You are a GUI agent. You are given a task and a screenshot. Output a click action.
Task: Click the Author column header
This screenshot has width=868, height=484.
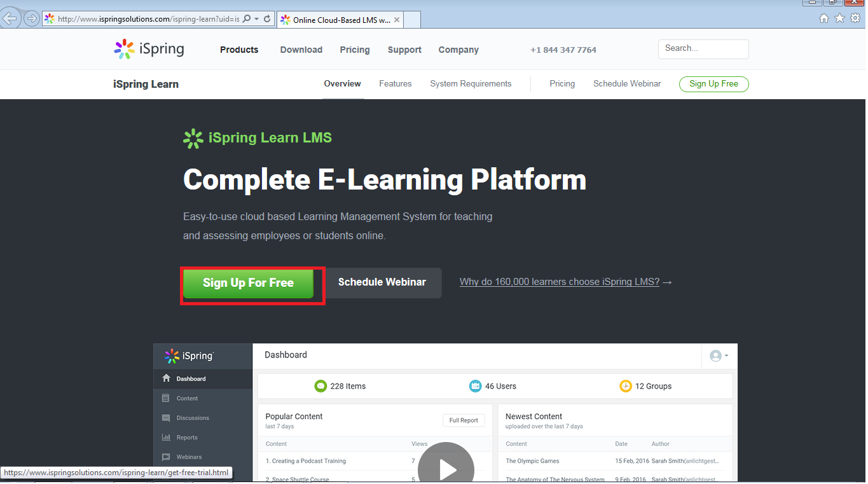click(x=661, y=444)
